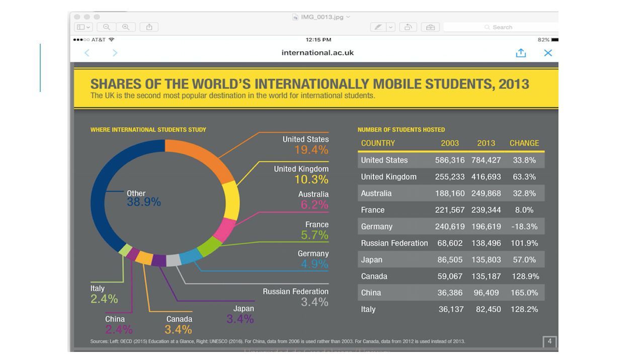This screenshot has height=362, width=644.
Task: Click the France row name in table
Action: point(372,210)
